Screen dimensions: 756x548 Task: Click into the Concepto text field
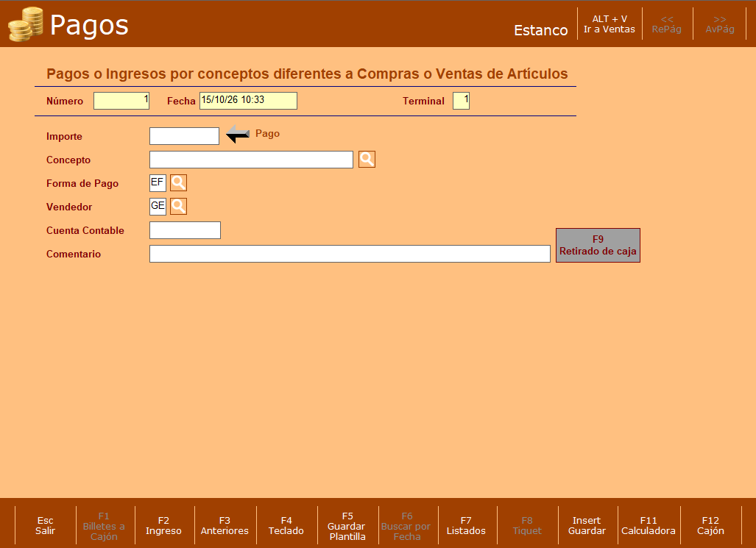coord(251,160)
